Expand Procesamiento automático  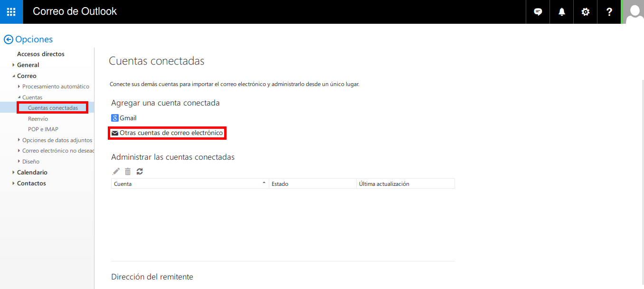coord(19,87)
